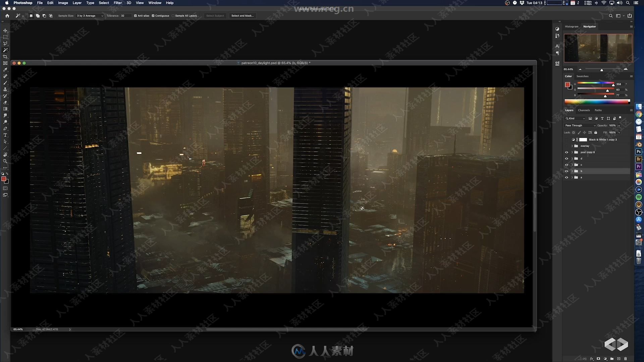Toggle Sample All Layers checkbox

tap(173, 16)
